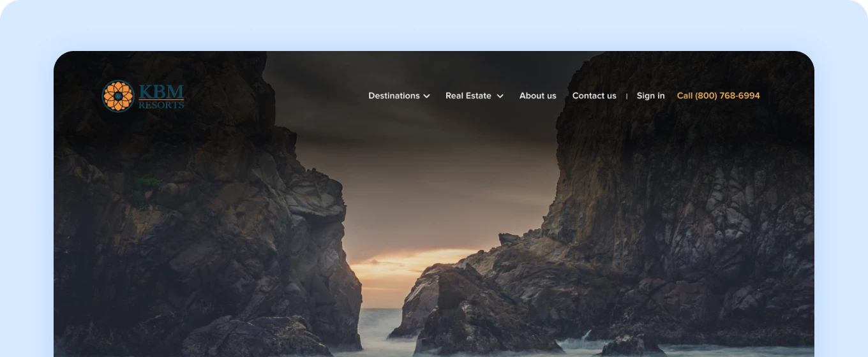Open the Contact us page

click(x=594, y=96)
